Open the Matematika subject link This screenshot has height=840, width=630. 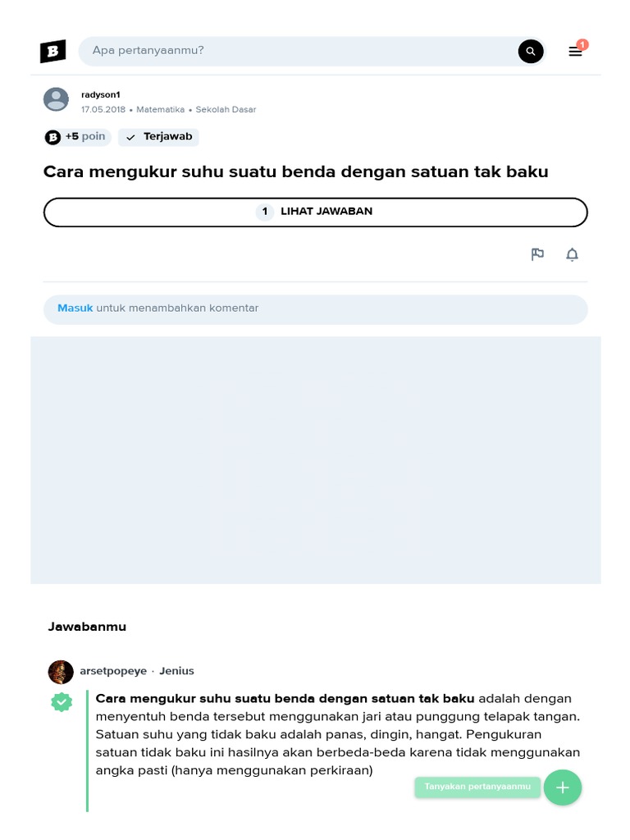[160, 109]
